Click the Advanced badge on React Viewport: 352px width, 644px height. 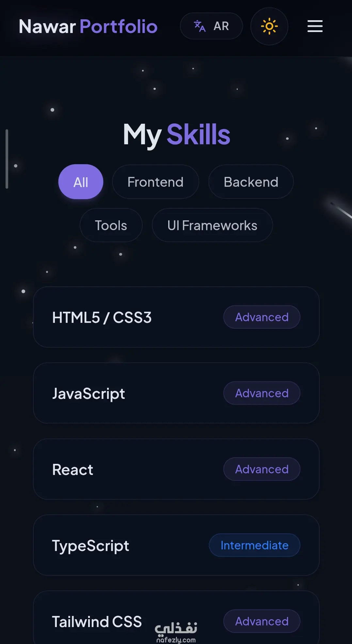(262, 469)
